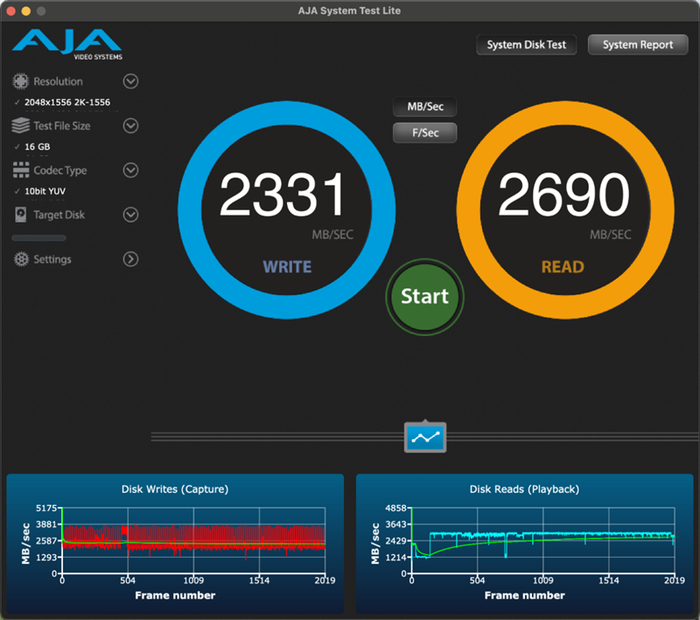Open the Settings panel arrow

click(x=131, y=259)
